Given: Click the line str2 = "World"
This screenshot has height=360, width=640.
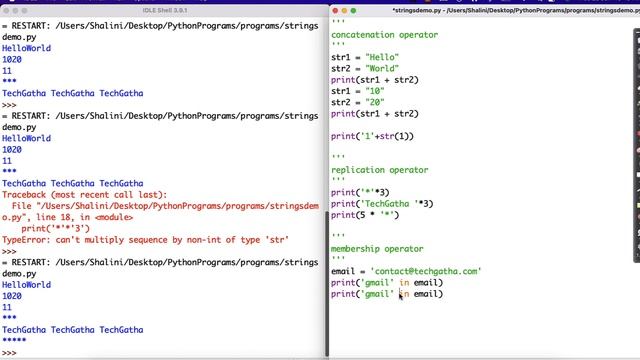Looking at the screenshot, I should [365, 69].
